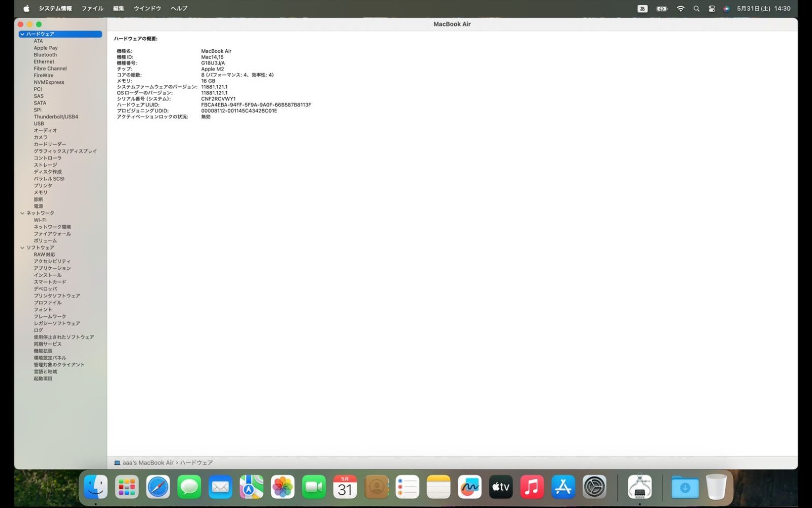Open Launchpad in the Dock
Viewport: 812px width, 508px height.
pyautogui.click(x=126, y=487)
